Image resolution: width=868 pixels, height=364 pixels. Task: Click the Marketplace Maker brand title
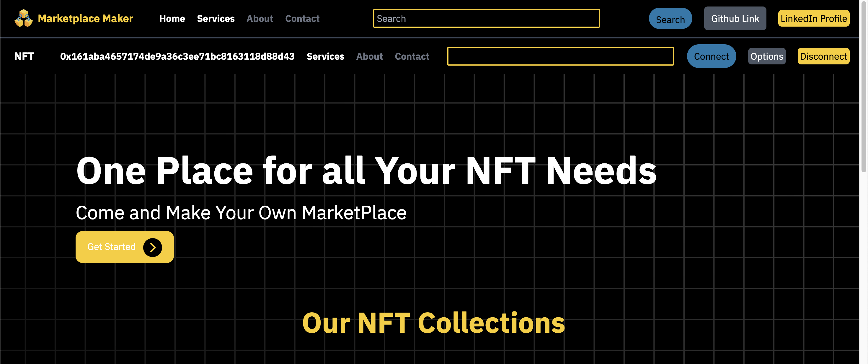coord(85,19)
